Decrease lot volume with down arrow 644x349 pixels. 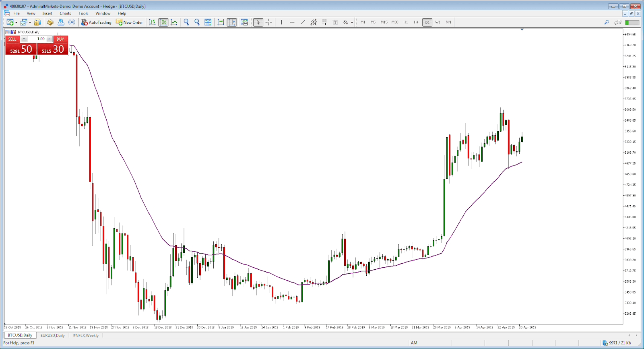(x=24, y=39)
